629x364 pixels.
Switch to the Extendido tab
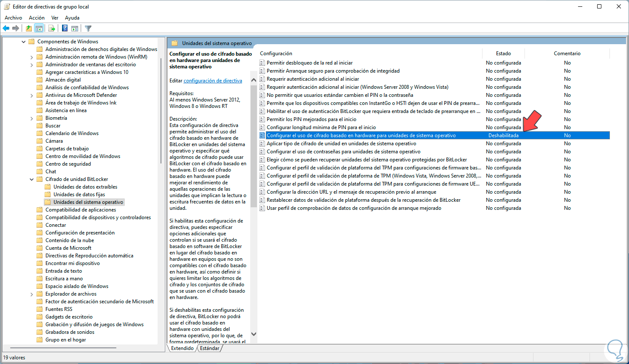tap(182, 348)
